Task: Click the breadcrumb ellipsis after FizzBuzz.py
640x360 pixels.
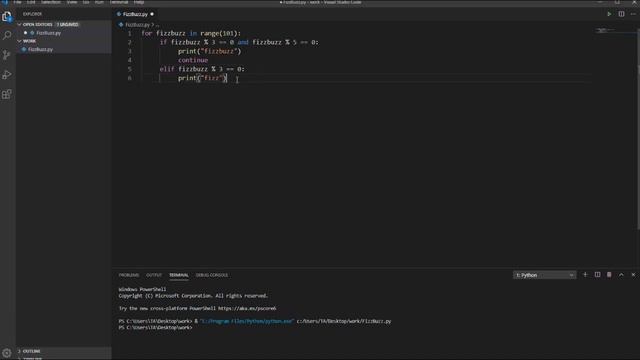Action: tap(157, 25)
